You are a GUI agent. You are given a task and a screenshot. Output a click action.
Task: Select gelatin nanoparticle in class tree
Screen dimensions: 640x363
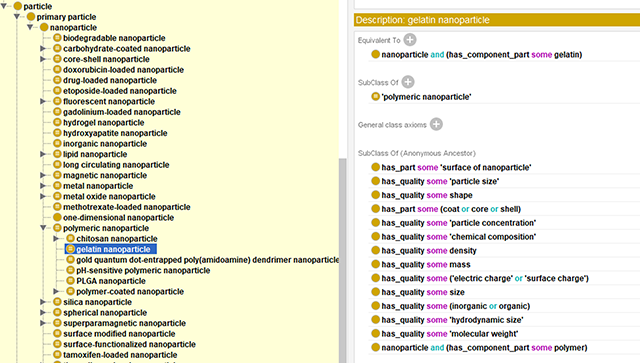click(x=113, y=249)
